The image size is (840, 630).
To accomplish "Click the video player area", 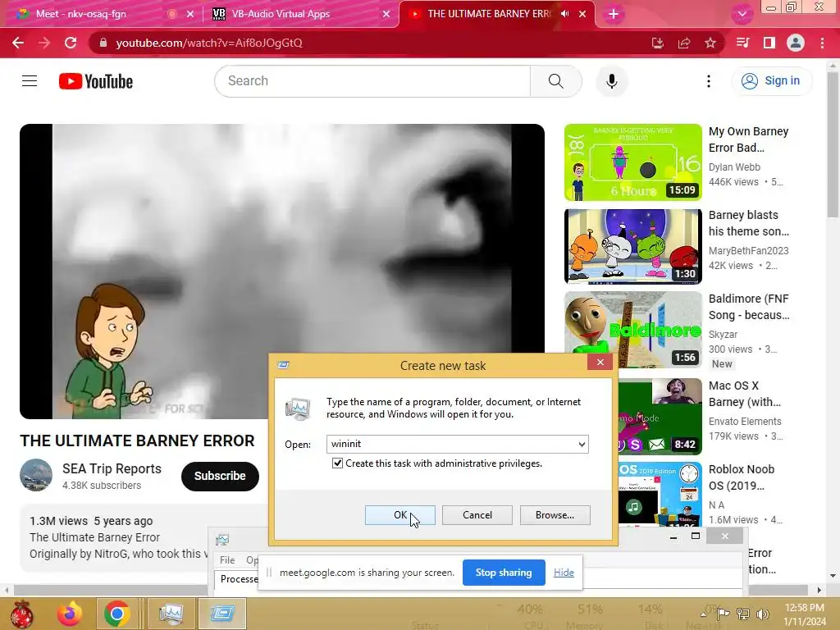I will click(x=282, y=271).
